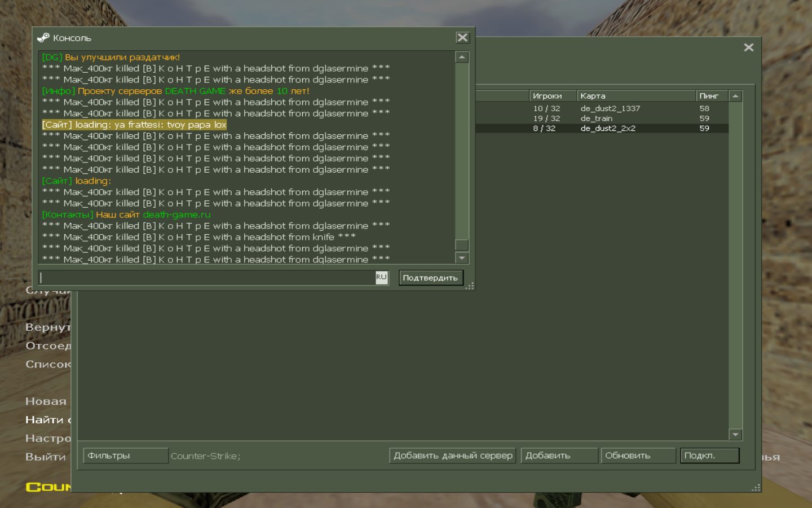Focus the console command input field
The width and height of the screenshot is (812, 508).
tap(206, 277)
